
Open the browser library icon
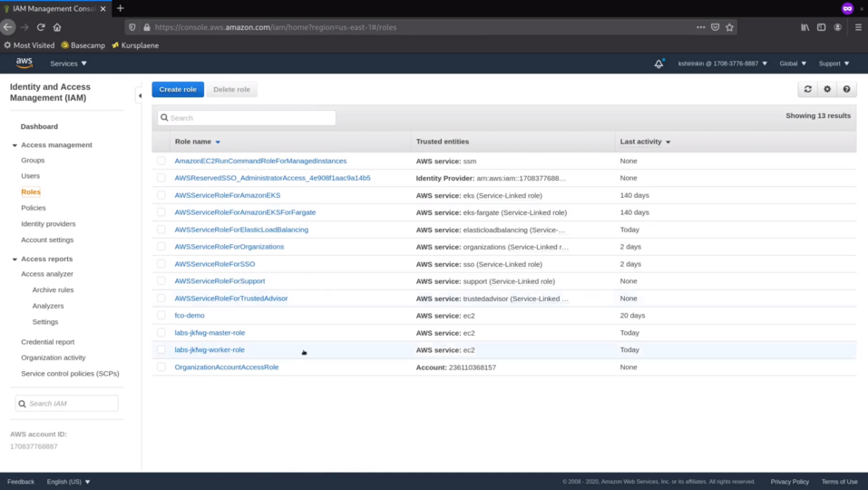(805, 27)
